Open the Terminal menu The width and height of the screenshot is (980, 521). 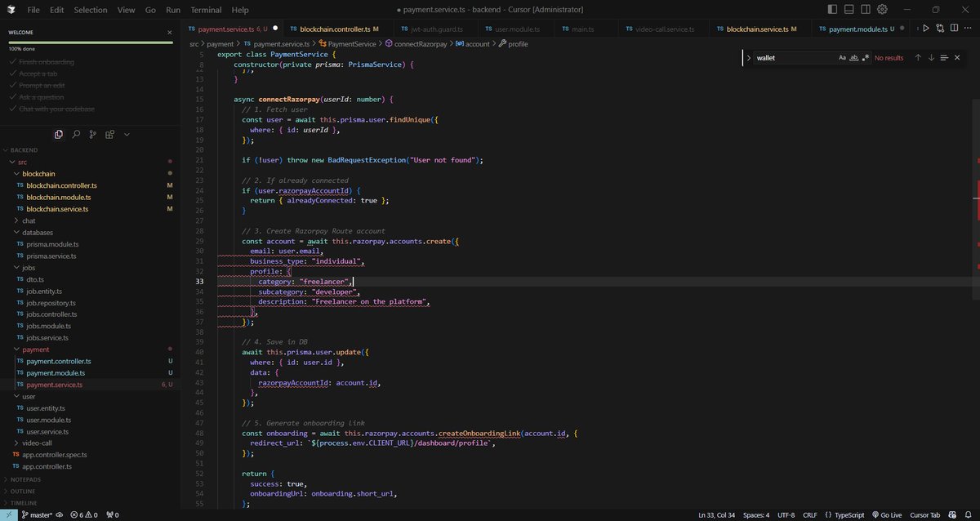click(206, 10)
